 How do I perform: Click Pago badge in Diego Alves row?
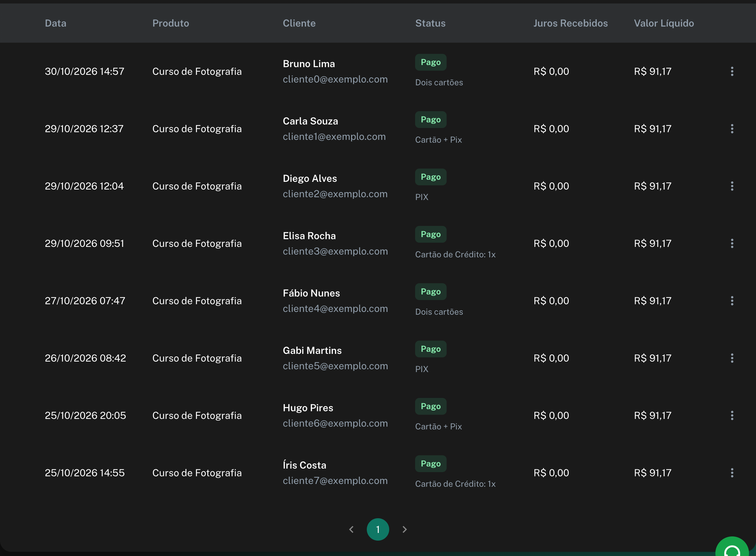pyautogui.click(x=431, y=177)
